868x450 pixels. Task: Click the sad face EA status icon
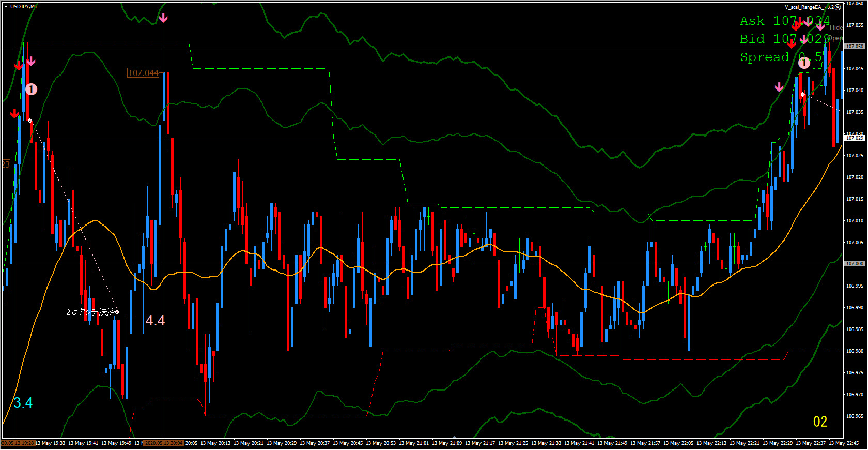click(838, 7)
